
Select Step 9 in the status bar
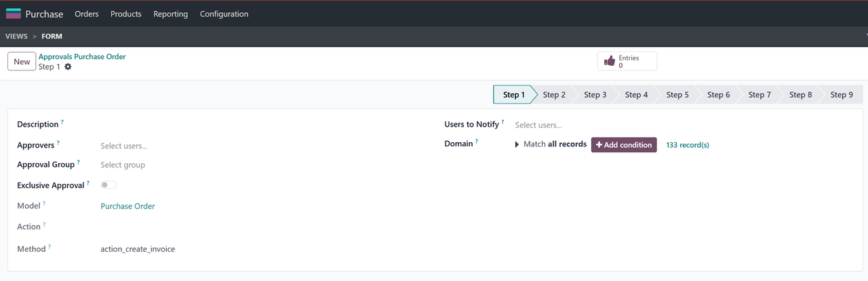pyautogui.click(x=842, y=95)
